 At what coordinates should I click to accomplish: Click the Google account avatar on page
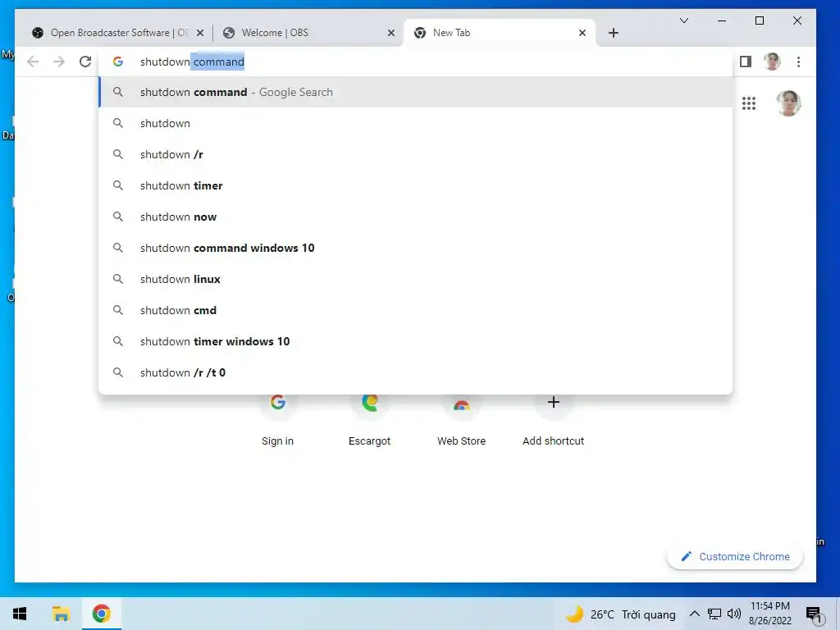pos(788,103)
